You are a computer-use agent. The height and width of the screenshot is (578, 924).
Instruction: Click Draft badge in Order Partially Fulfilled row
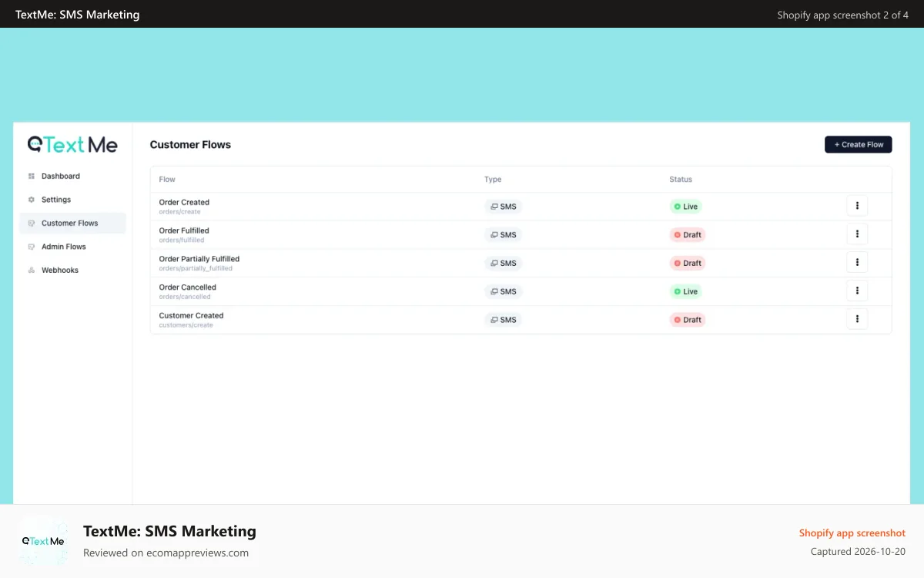[688, 263]
